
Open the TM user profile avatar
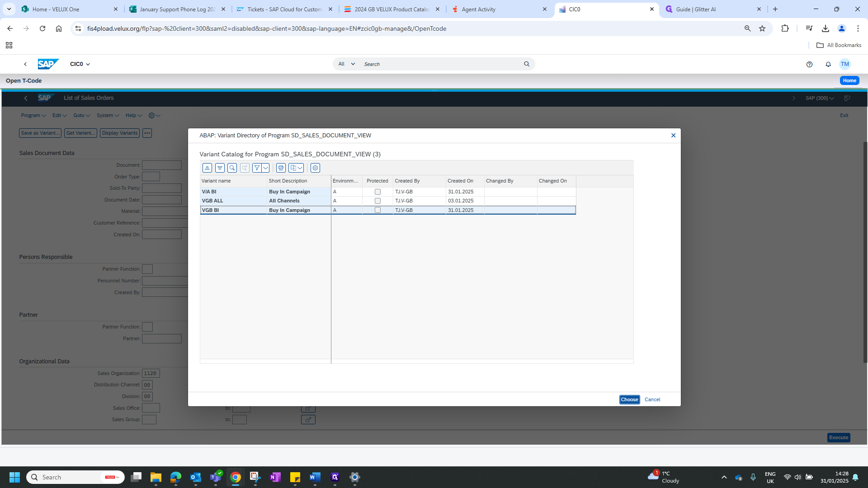[844, 64]
